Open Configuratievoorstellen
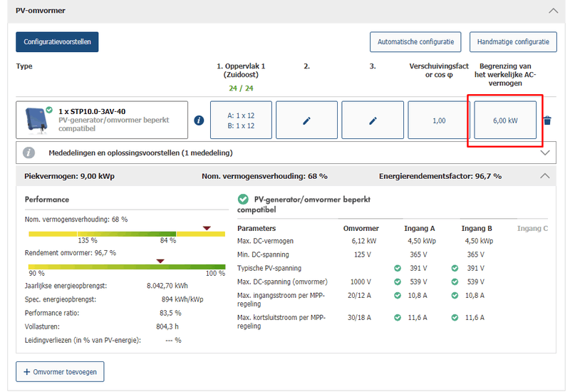 [x=57, y=42]
